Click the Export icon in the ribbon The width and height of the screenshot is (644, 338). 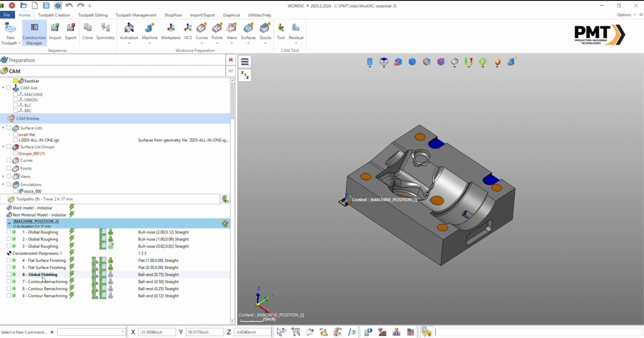pyautogui.click(x=70, y=31)
